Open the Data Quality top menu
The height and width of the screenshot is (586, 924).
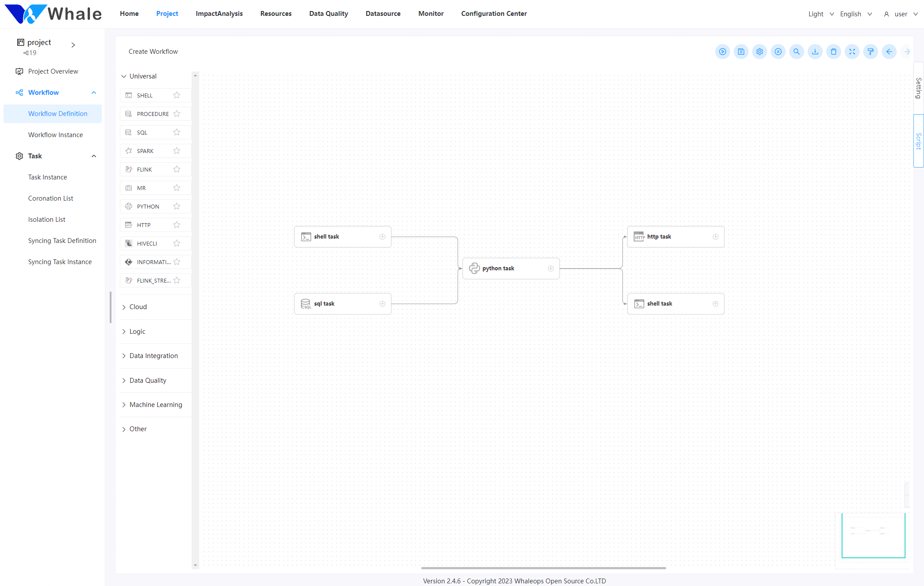point(329,14)
